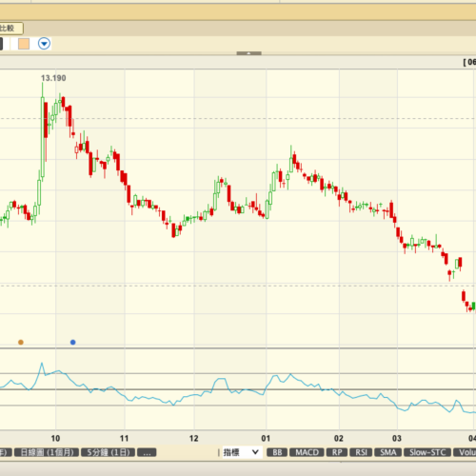Click the orange color swatch
Screen dimensions: 476x476
click(24, 44)
